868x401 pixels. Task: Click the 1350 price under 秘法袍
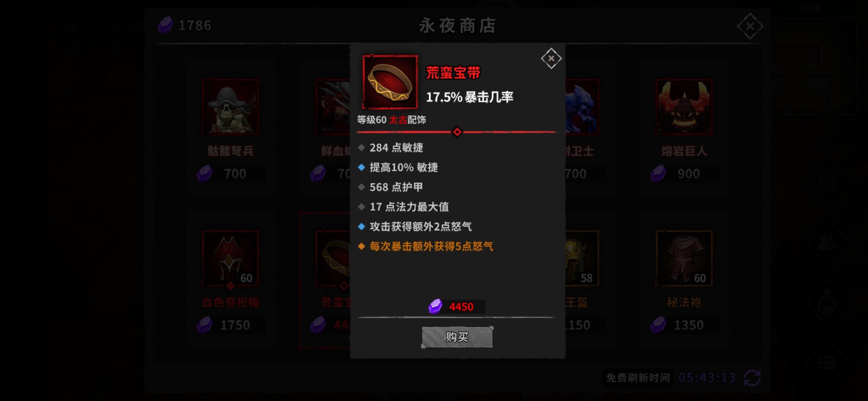[688, 325]
